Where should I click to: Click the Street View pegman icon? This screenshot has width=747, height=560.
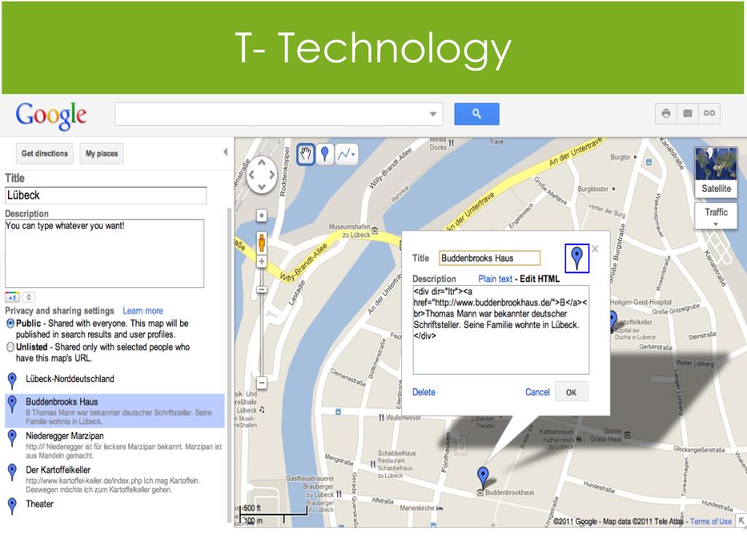(x=262, y=243)
